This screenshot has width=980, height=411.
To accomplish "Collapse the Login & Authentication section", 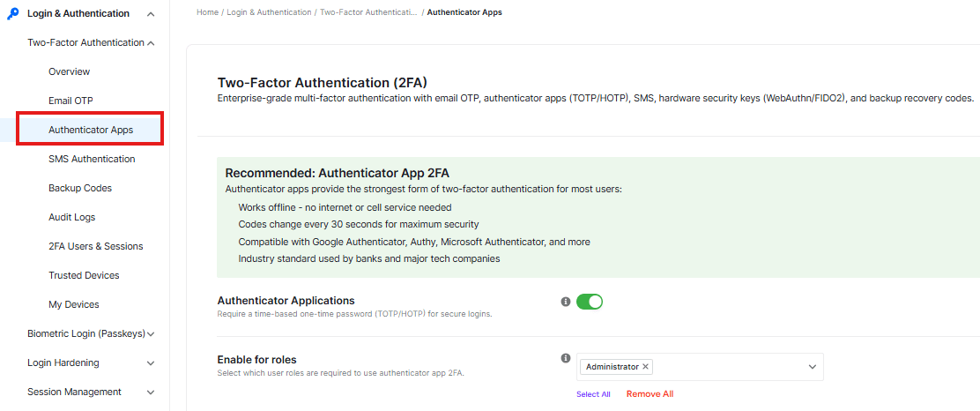I will 151,13.
